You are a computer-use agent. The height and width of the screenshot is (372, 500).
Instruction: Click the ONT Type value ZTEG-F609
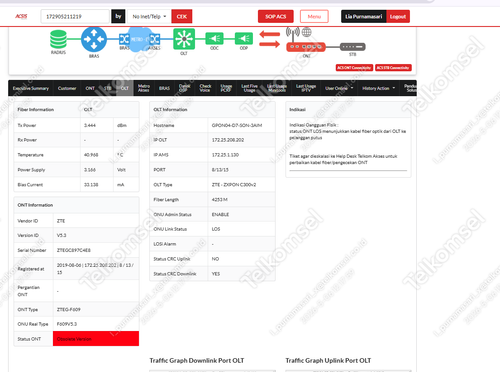point(69,310)
